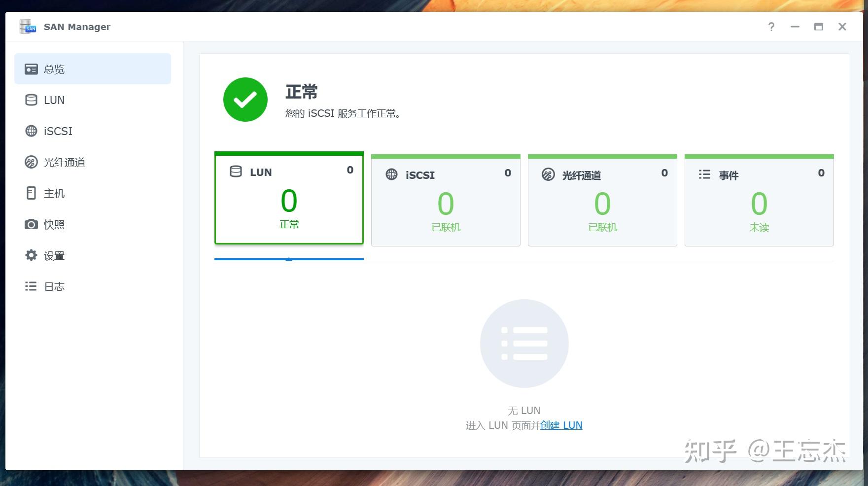The width and height of the screenshot is (868, 486).
Task: Click the 未读 label on 事件 card
Action: coord(759,227)
